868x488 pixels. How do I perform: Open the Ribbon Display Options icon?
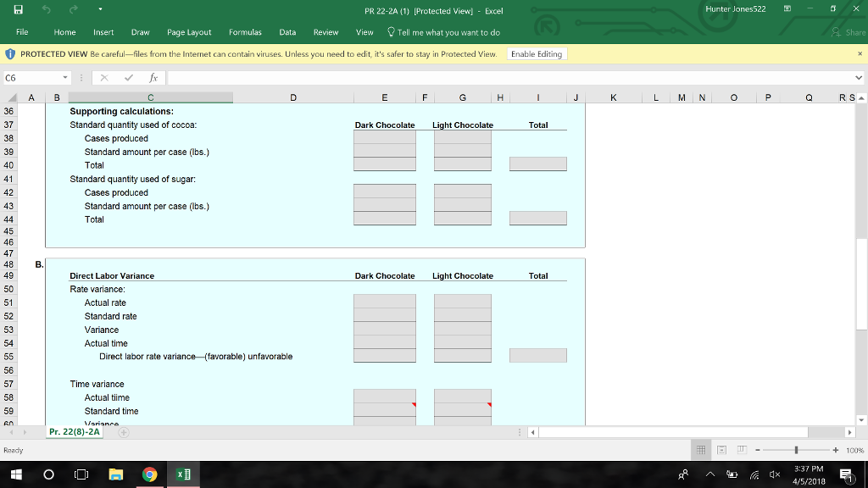[787, 8]
